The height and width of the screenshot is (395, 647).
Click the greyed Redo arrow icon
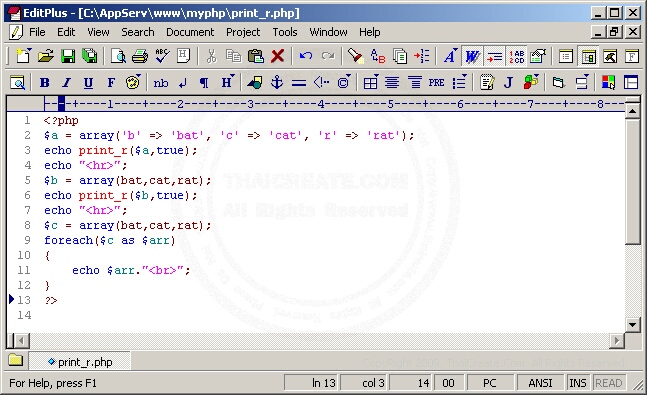click(328, 56)
